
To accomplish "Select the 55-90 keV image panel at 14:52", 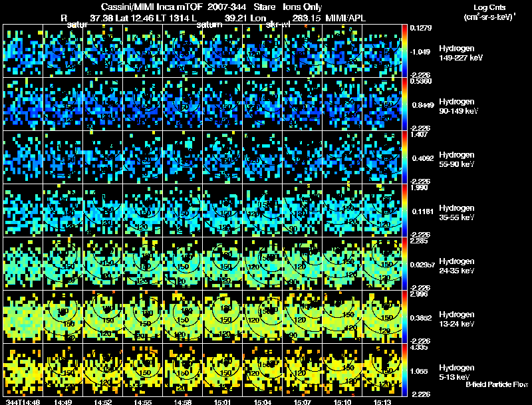I will coord(103,158).
